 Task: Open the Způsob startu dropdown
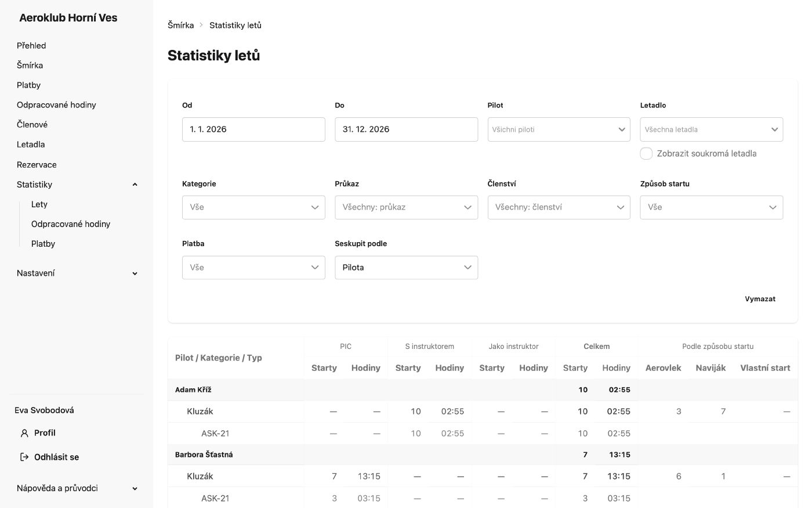(x=711, y=207)
